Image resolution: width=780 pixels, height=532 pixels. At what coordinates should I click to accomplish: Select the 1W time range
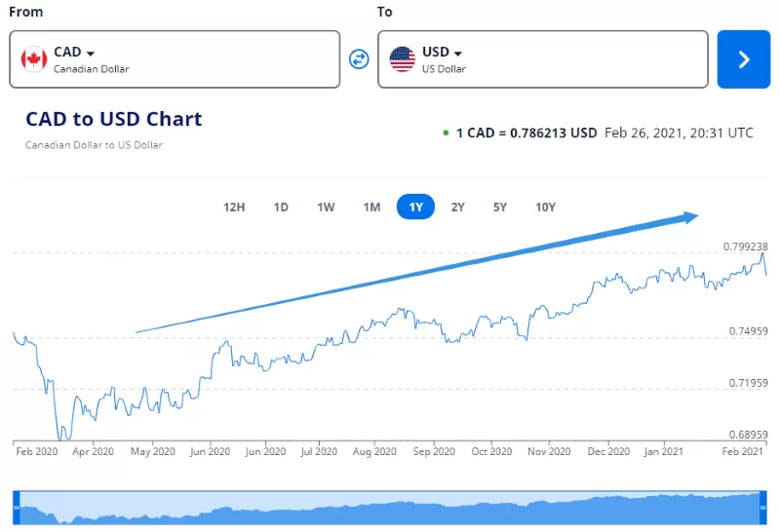(x=326, y=207)
